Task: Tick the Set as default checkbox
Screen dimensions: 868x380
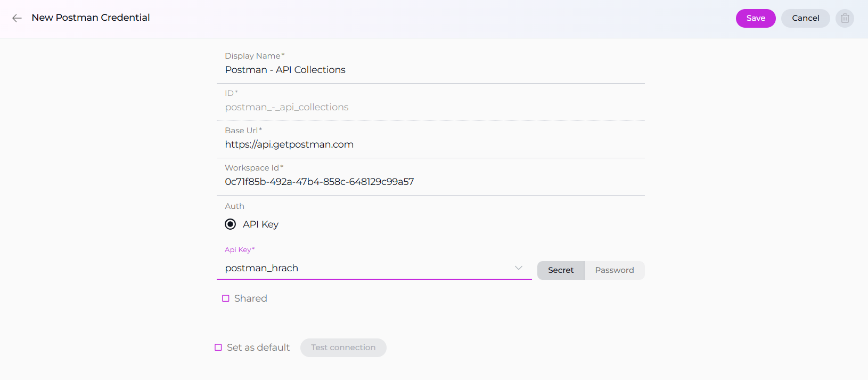Action: [x=218, y=347]
